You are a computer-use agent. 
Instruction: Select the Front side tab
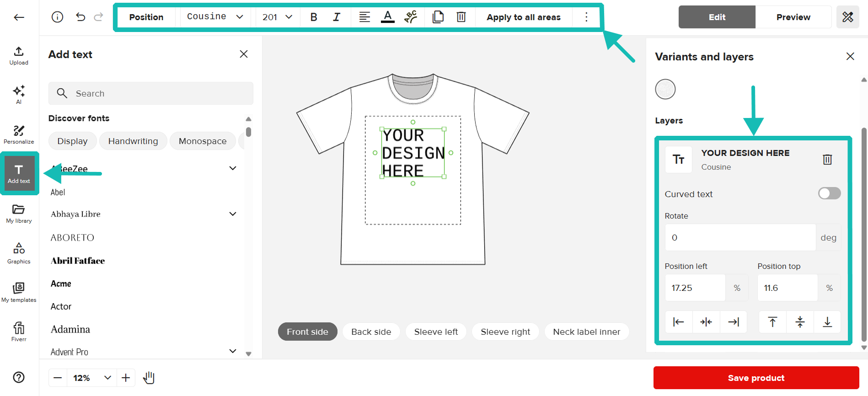coord(307,332)
